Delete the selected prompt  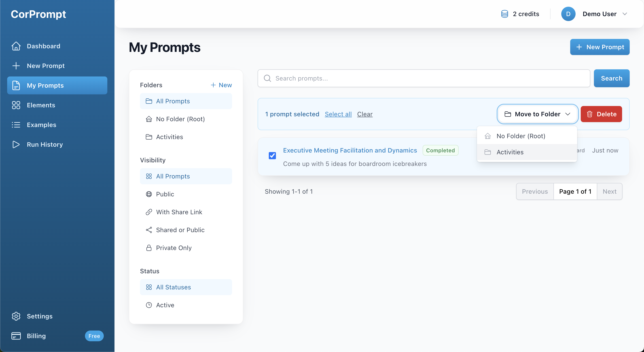click(601, 114)
